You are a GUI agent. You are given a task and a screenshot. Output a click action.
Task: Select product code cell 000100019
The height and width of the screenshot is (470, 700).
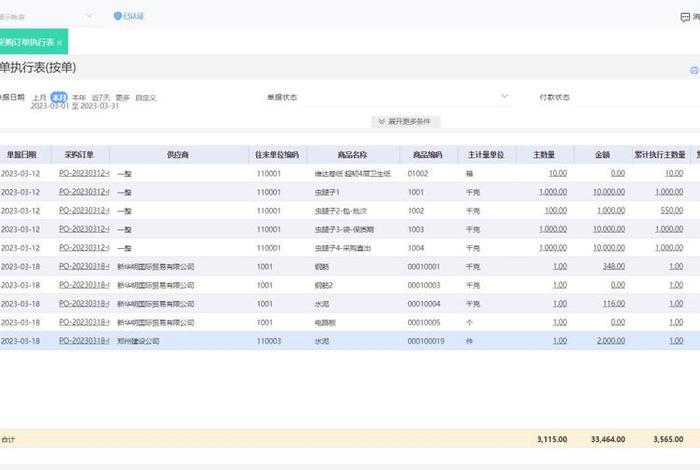point(426,341)
